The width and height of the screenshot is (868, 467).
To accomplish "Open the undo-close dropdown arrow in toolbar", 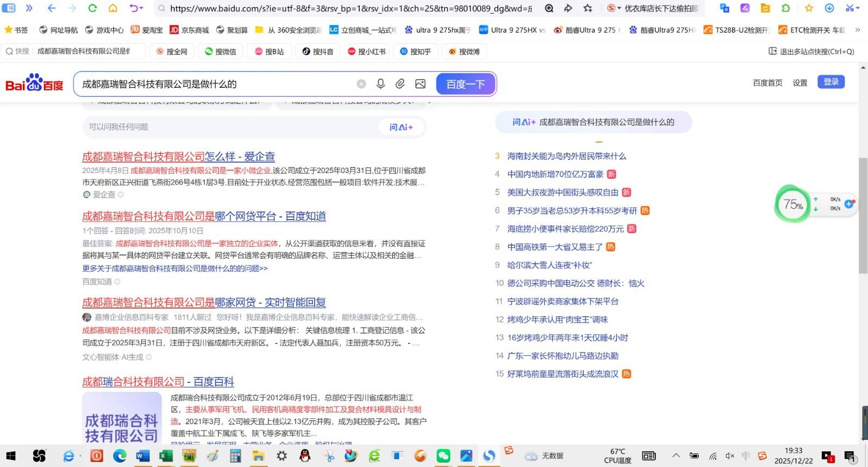I will click(142, 8).
